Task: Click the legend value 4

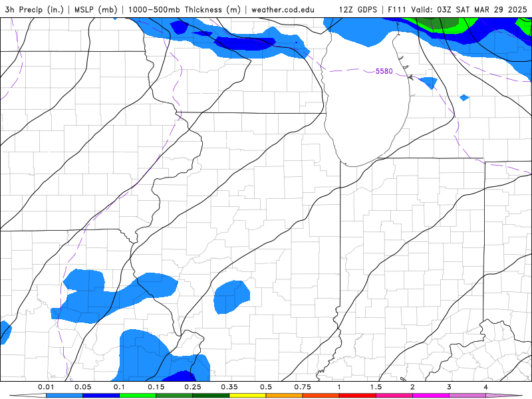Action: click(486, 387)
